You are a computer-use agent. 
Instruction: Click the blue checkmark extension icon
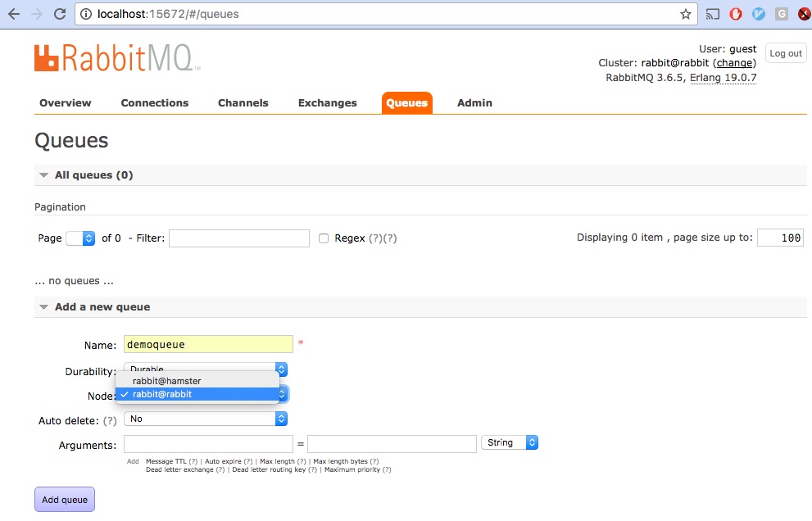pyautogui.click(x=759, y=14)
